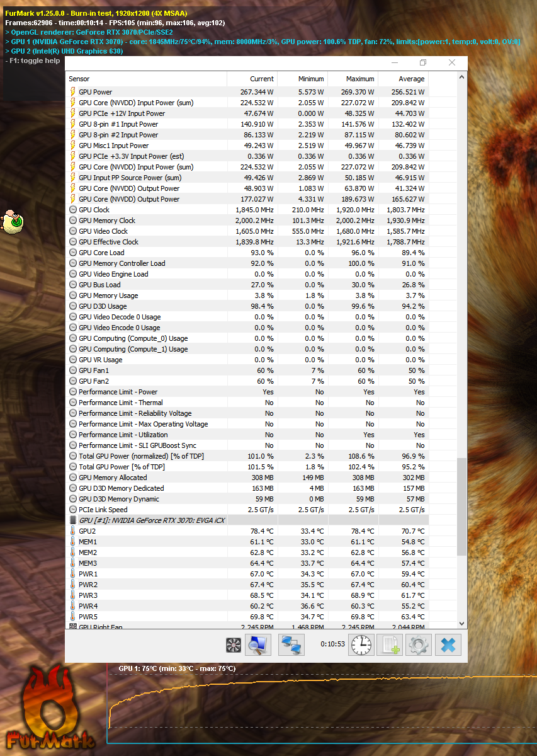Click the yellow power icon beside GPU Power
This screenshot has height=756, width=537.
(73, 92)
